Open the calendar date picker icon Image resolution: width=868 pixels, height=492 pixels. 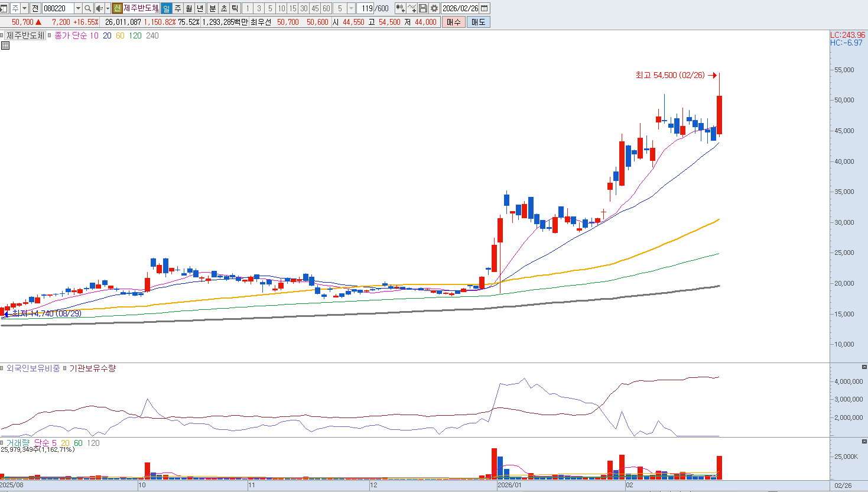click(485, 8)
